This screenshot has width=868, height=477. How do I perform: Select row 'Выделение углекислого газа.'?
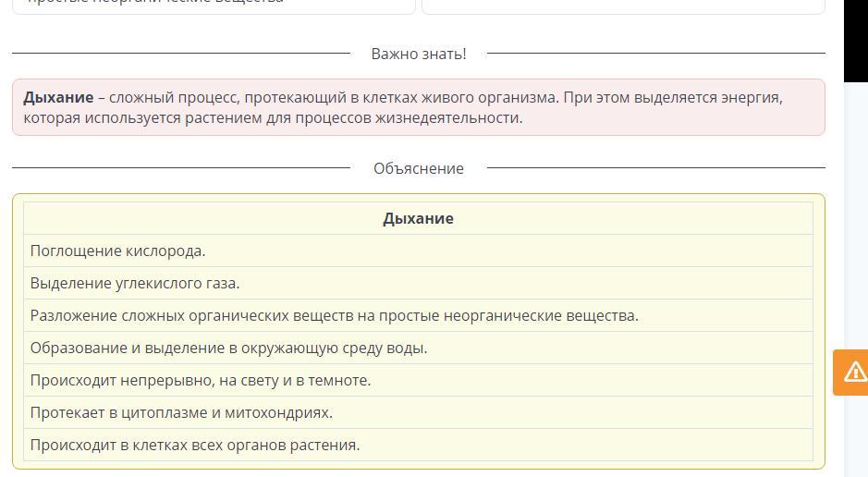[418, 283]
